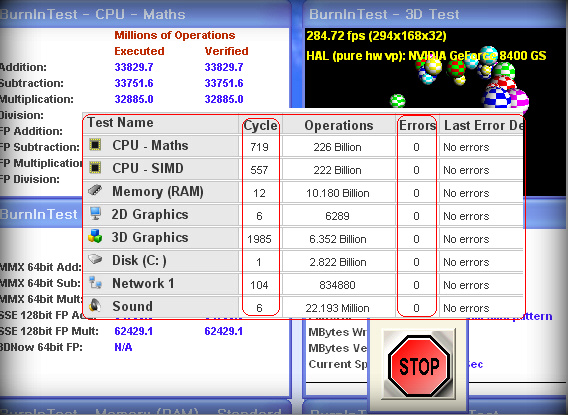This screenshot has height=415, width=568.
Task: Click the 719 cycle count cell
Action: (259, 147)
